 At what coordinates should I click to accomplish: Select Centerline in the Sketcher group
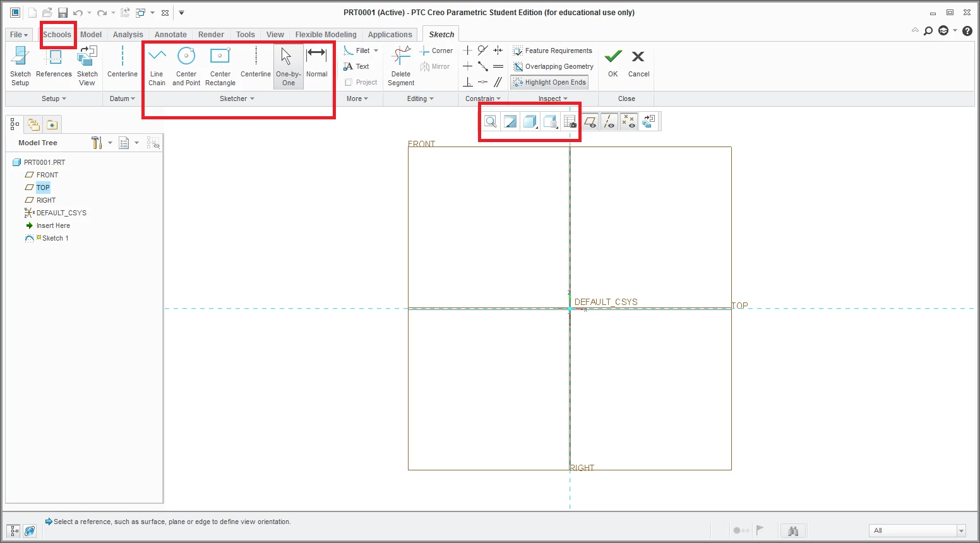pyautogui.click(x=256, y=63)
